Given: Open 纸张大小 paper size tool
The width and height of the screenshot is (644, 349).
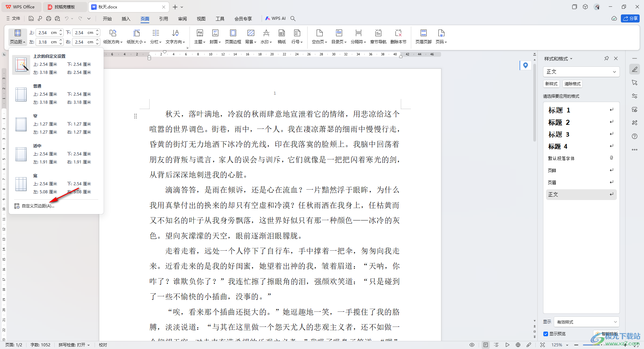Looking at the screenshot, I should [x=137, y=37].
